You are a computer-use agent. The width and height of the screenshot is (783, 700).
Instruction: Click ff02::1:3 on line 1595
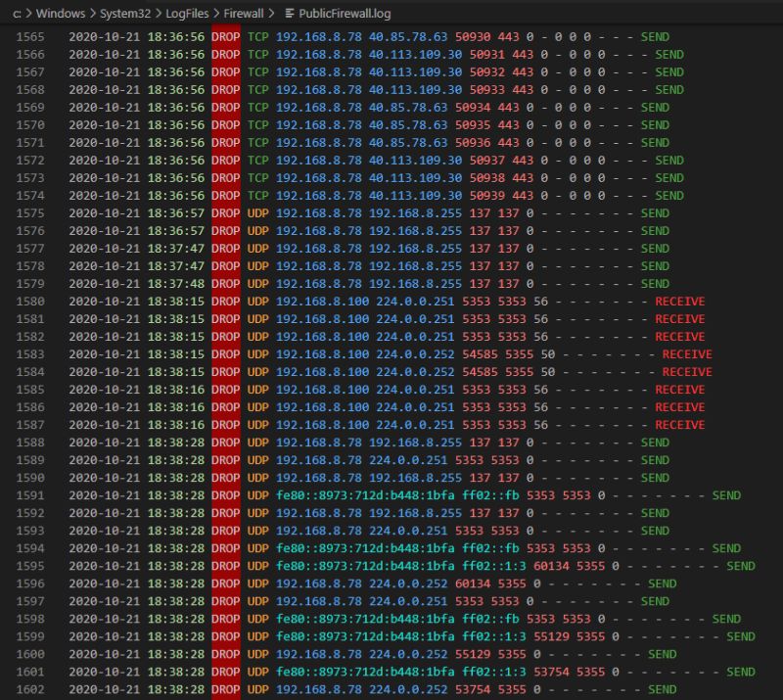tap(494, 566)
